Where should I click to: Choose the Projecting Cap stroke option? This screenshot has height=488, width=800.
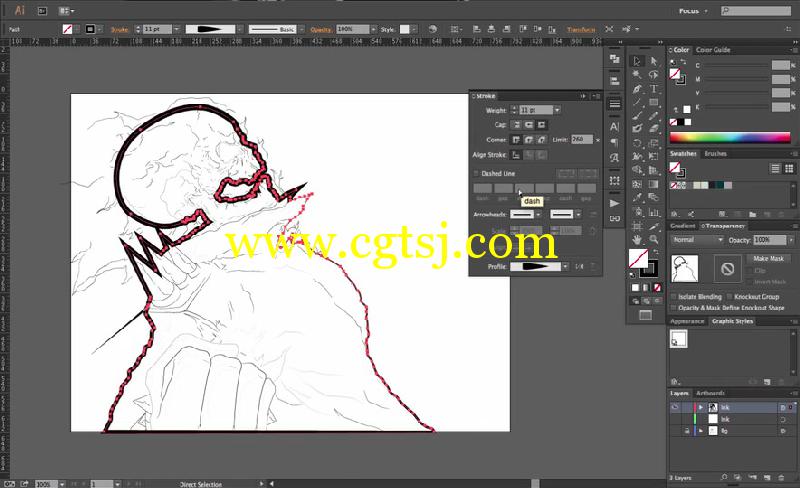click(x=541, y=125)
